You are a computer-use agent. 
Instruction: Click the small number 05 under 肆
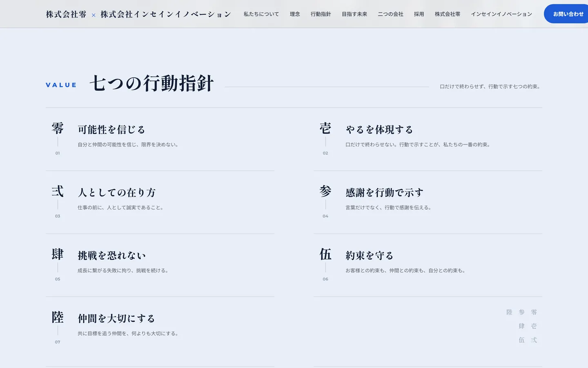point(58,279)
